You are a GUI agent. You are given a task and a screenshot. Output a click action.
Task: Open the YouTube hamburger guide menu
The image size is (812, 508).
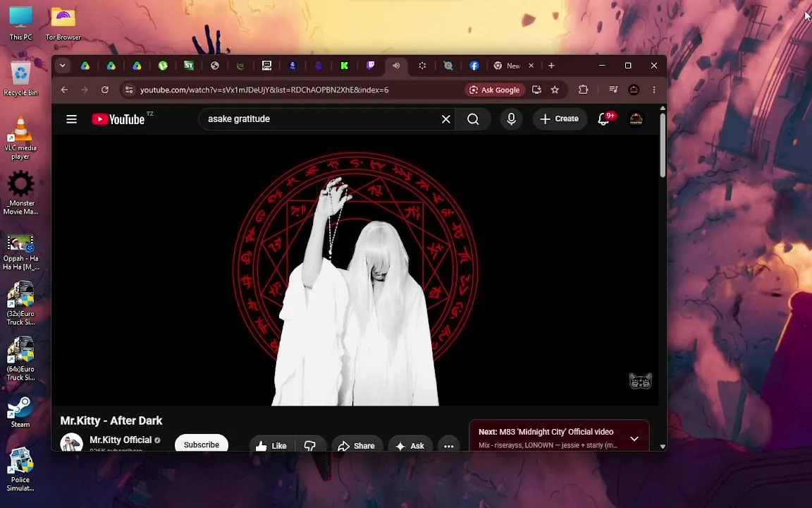pyautogui.click(x=71, y=119)
